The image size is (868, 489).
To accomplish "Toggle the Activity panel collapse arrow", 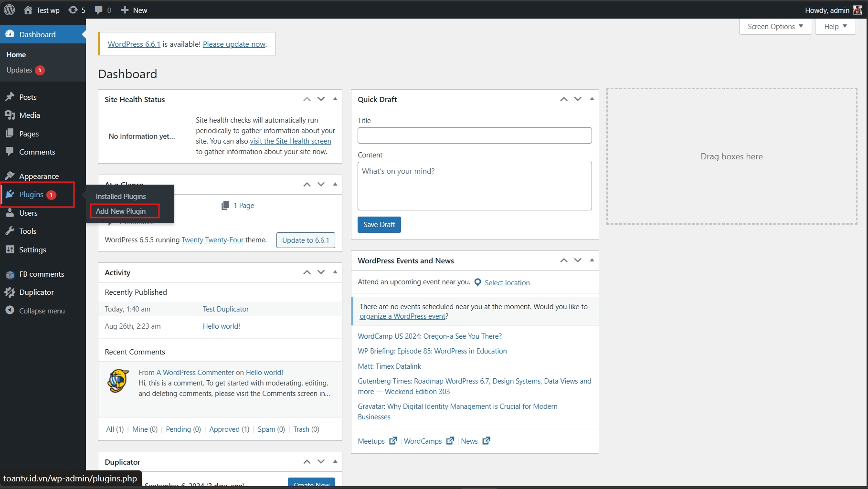I will tap(335, 272).
